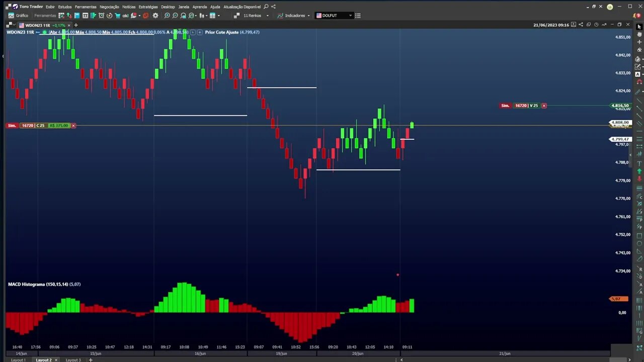Click the replay play icon beside date
The height and width of the screenshot is (362, 644).
tap(574, 25)
